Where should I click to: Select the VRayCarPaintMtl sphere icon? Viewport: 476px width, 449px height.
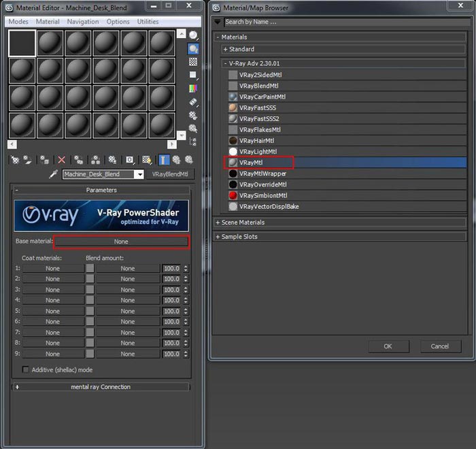pos(233,97)
